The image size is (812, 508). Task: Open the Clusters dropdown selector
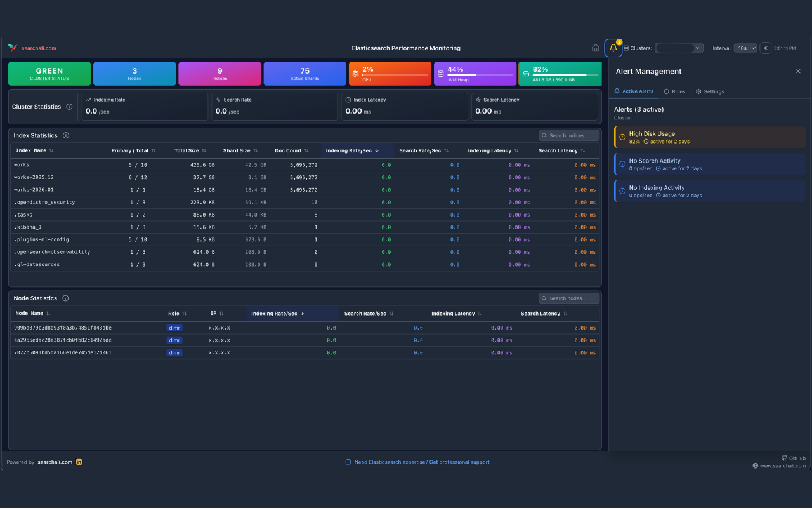pyautogui.click(x=679, y=48)
